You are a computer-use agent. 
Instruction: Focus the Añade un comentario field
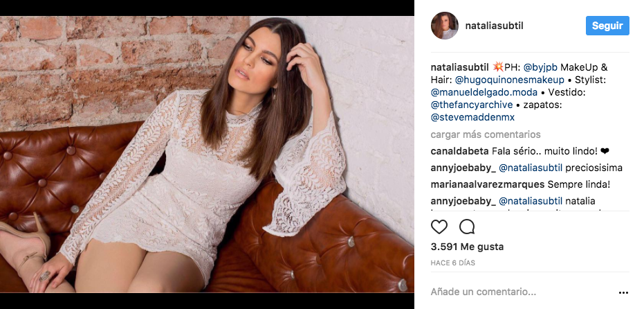point(522,292)
